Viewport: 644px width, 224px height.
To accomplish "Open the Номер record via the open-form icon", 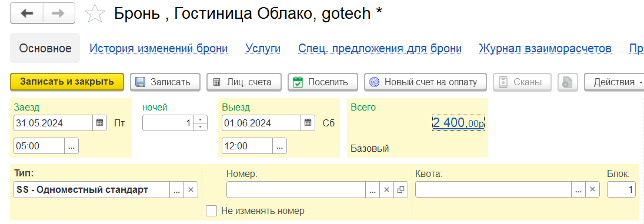I will tap(401, 190).
